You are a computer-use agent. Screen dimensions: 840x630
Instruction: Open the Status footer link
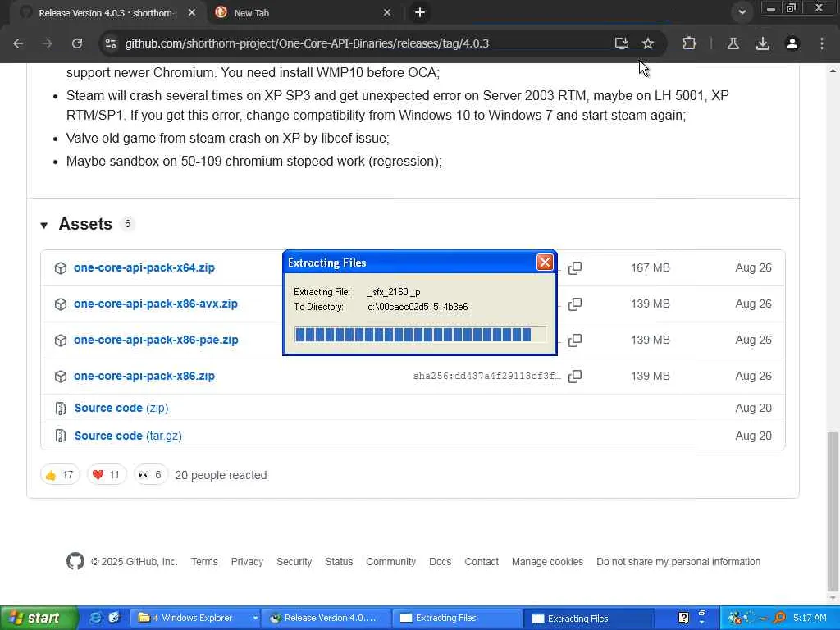point(339,561)
